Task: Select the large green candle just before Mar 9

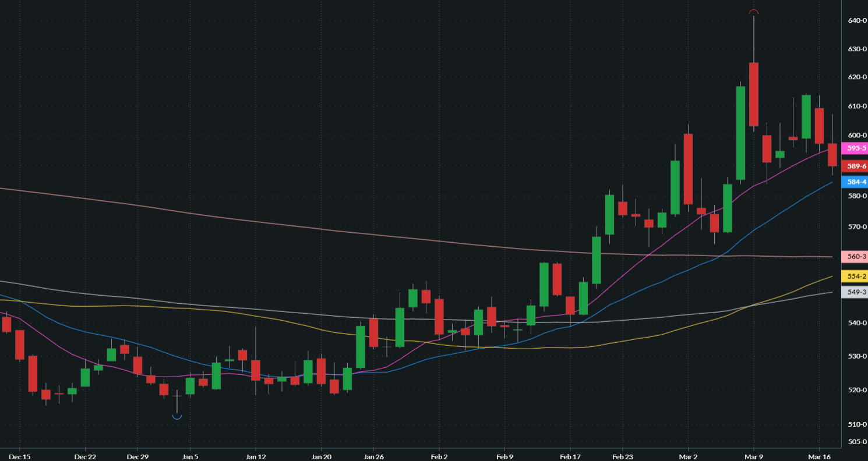Action: pos(740,133)
